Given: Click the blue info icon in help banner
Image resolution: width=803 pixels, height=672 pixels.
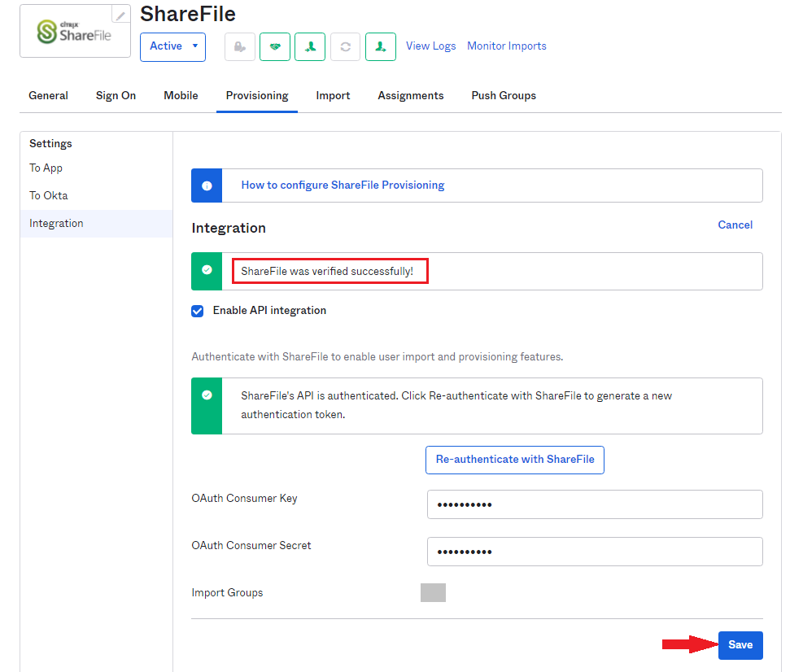Looking at the screenshot, I should pyautogui.click(x=207, y=185).
